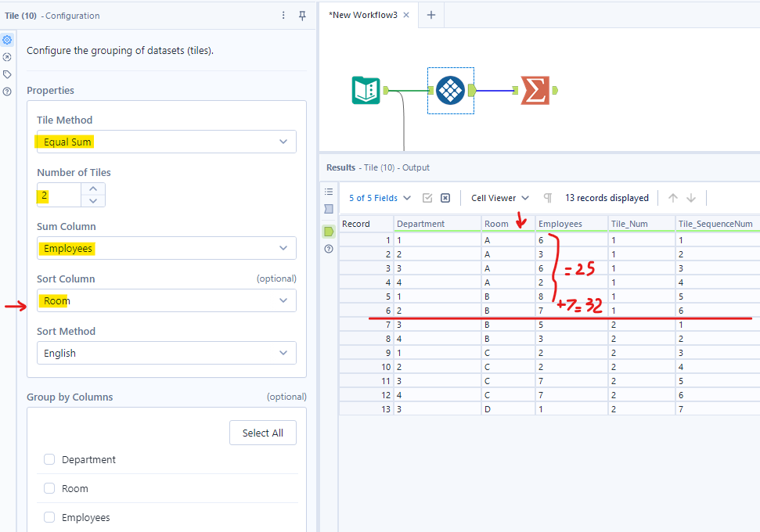Click the Select All button
The width and height of the screenshot is (760, 532).
pyautogui.click(x=262, y=433)
